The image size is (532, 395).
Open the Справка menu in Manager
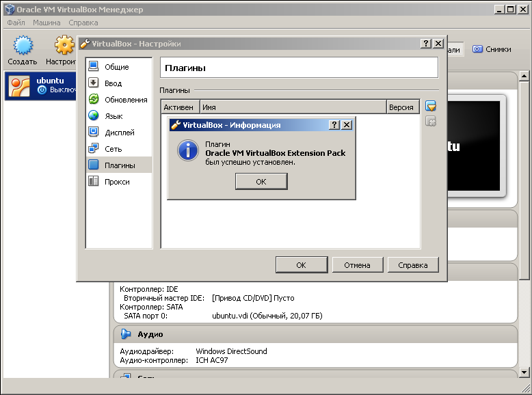[x=83, y=23]
